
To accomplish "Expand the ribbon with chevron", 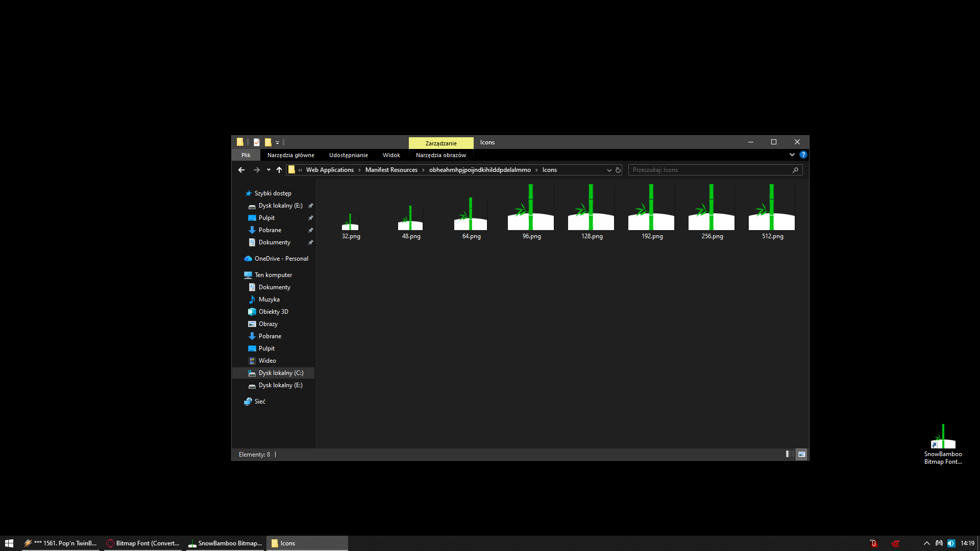I will point(792,155).
